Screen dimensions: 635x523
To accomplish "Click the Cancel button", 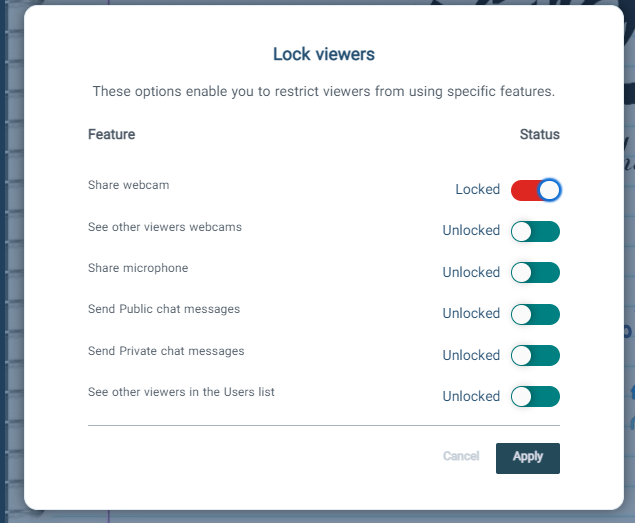I will (461, 456).
